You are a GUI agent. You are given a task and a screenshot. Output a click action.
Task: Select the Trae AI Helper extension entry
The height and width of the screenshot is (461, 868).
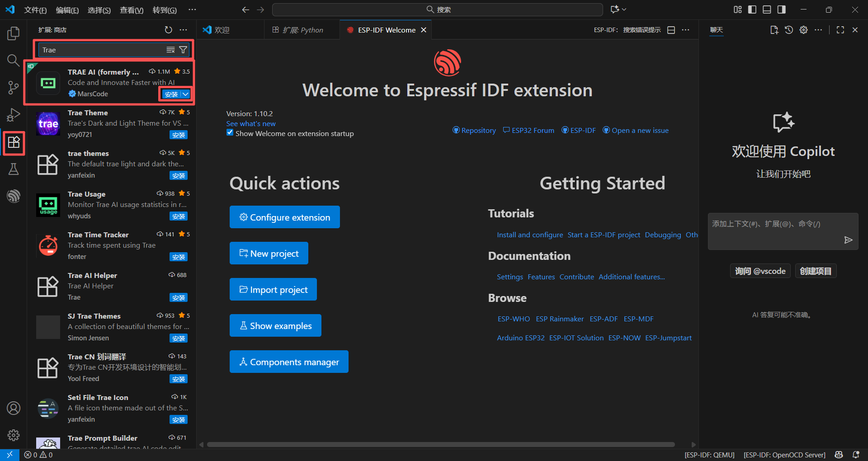click(x=112, y=287)
